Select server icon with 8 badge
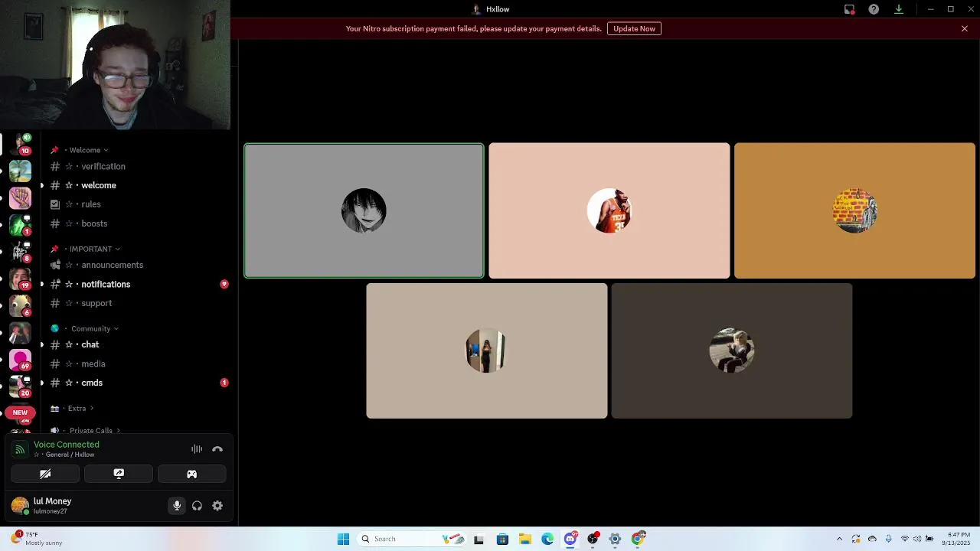The image size is (980, 551). tap(20, 252)
